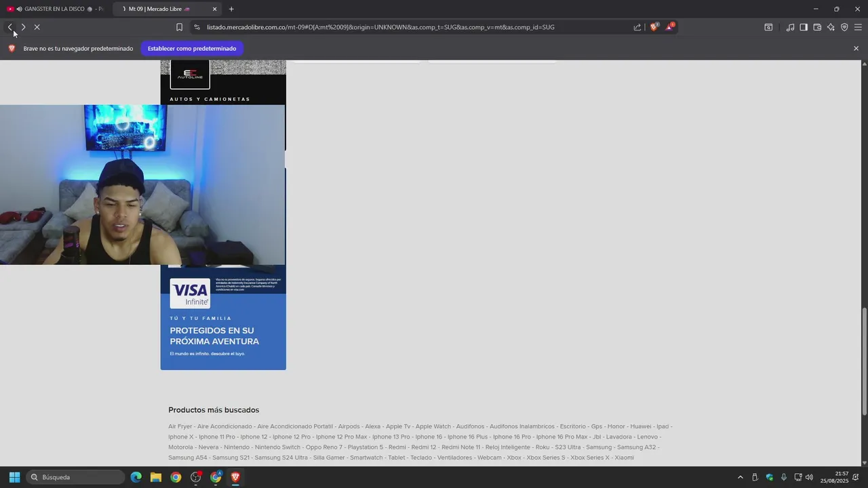
Task: Go back with the browser back arrow
Action: [x=10, y=27]
